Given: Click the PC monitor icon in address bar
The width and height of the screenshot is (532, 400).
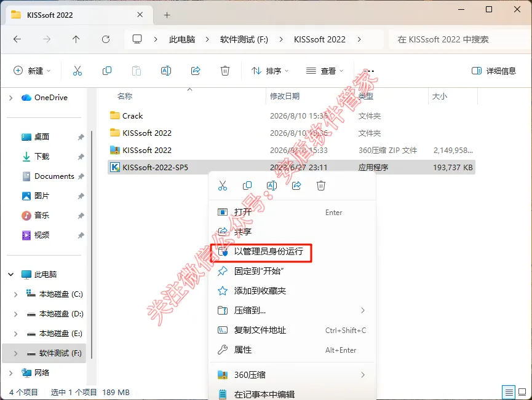Looking at the screenshot, I should 137,39.
